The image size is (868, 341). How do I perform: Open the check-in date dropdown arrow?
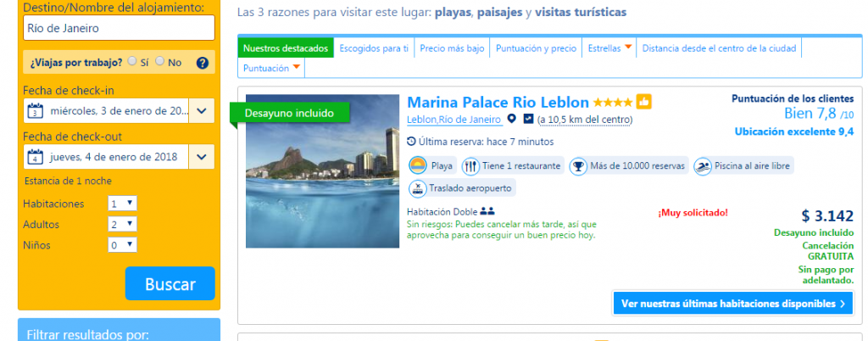click(x=202, y=110)
